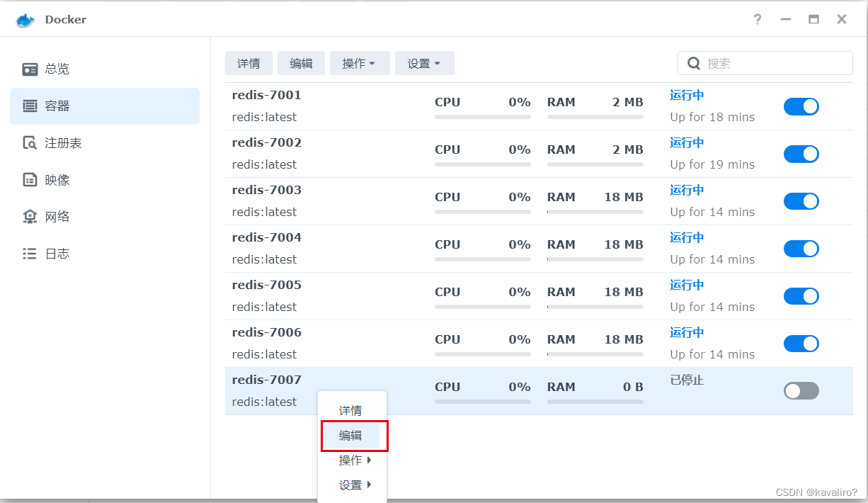The image size is (868, 503).
Task: Click redis-7003 RAM usage bar
Action: 595,212
